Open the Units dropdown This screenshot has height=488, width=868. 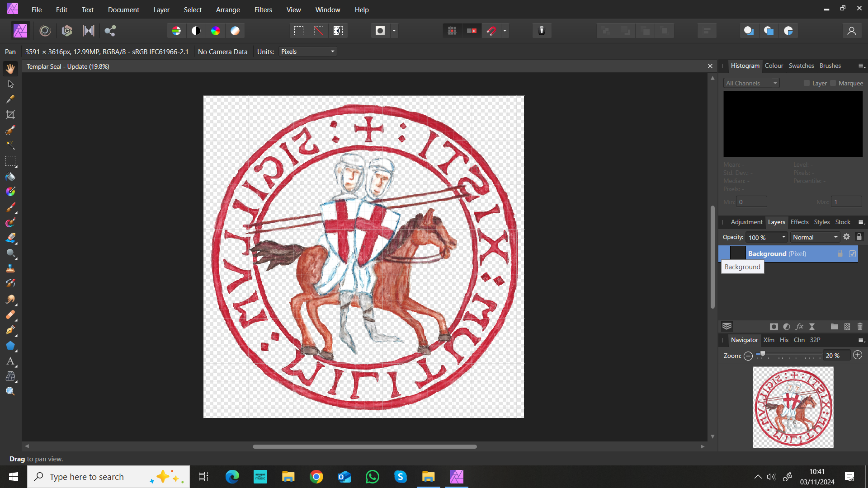pos(308,52)
